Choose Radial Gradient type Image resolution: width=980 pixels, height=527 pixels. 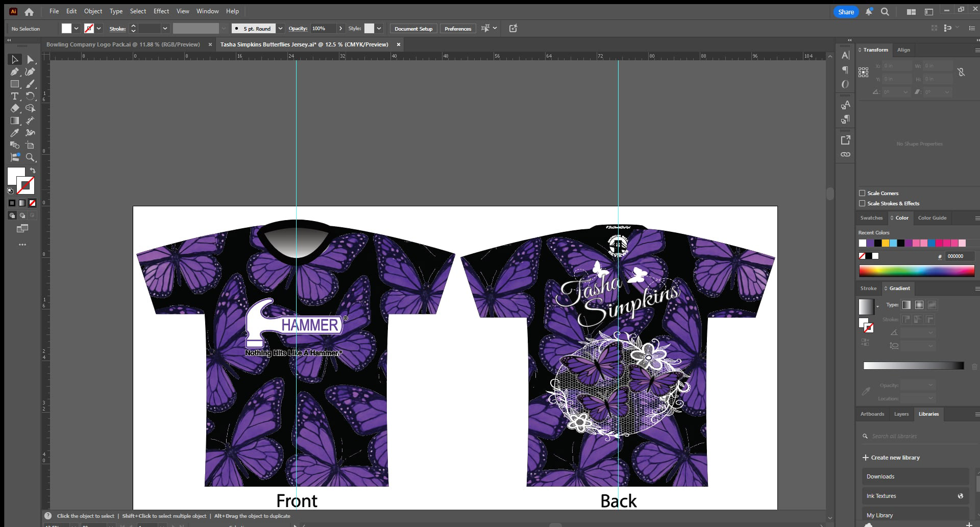(919, 305)
